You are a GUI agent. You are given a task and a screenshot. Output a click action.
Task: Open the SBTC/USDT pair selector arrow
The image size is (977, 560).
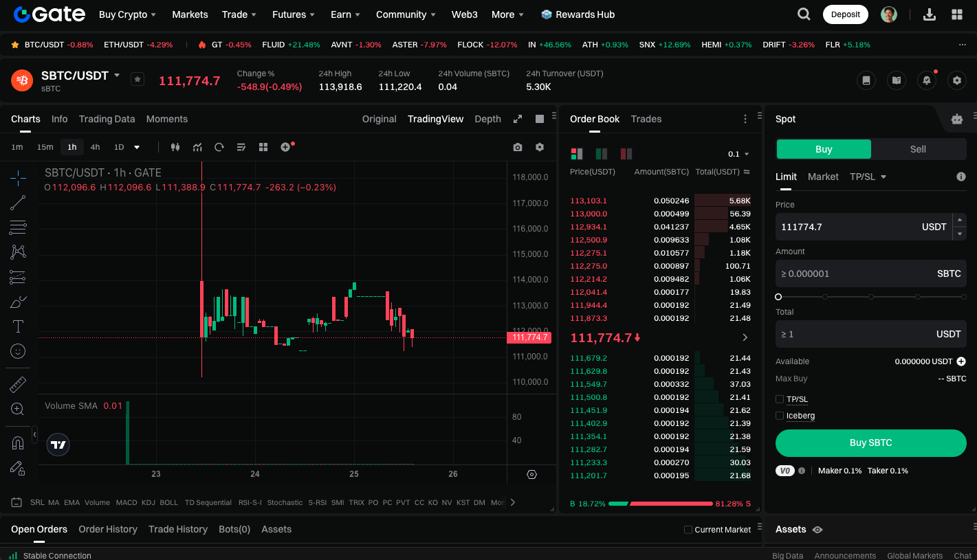(117, 76)
